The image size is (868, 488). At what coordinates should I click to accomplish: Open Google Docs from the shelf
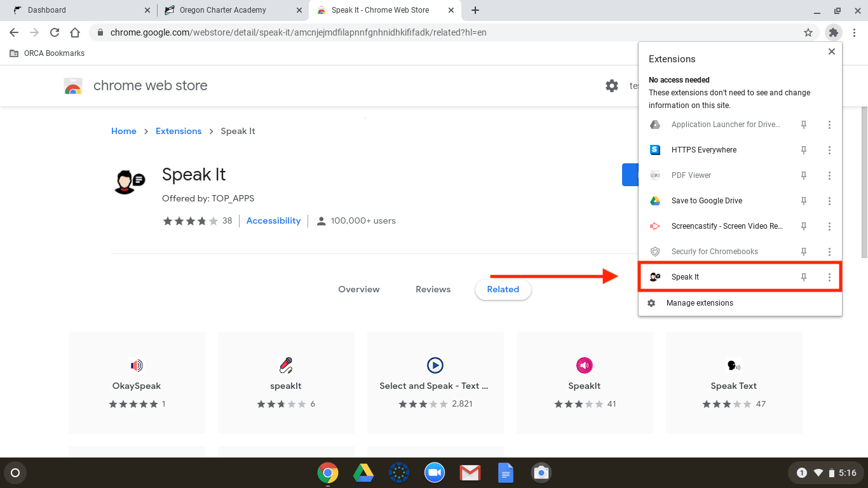506,473
